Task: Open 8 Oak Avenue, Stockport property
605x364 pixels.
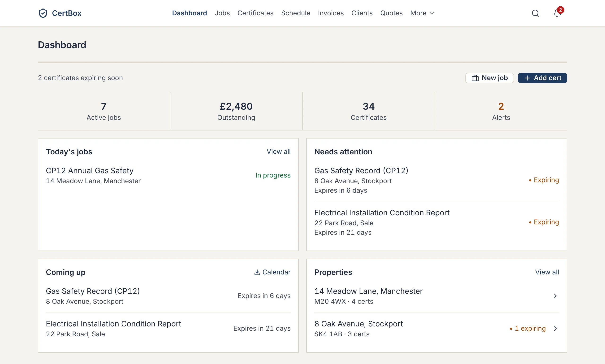Action: (436, 329)
